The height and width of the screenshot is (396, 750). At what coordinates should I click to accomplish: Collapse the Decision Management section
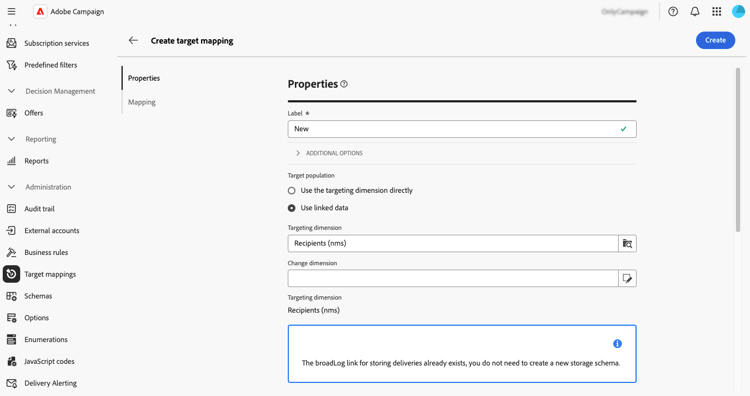click(11, 91)
